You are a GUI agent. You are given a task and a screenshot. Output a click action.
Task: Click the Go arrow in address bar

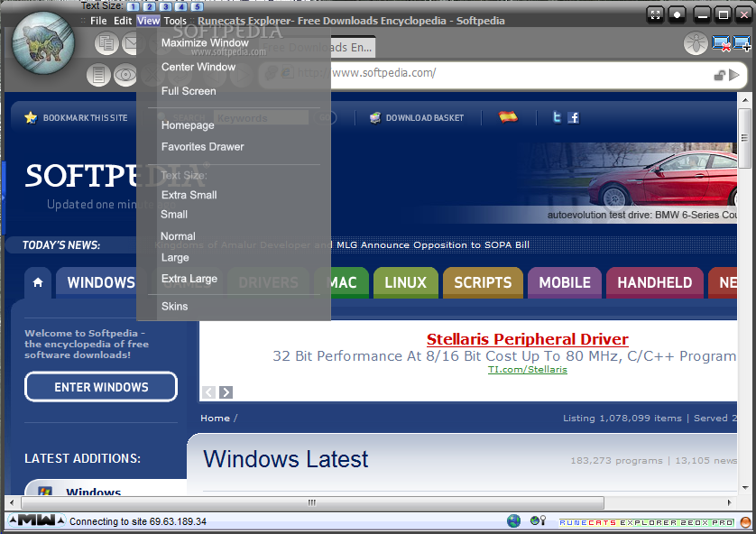pos(734,75)
